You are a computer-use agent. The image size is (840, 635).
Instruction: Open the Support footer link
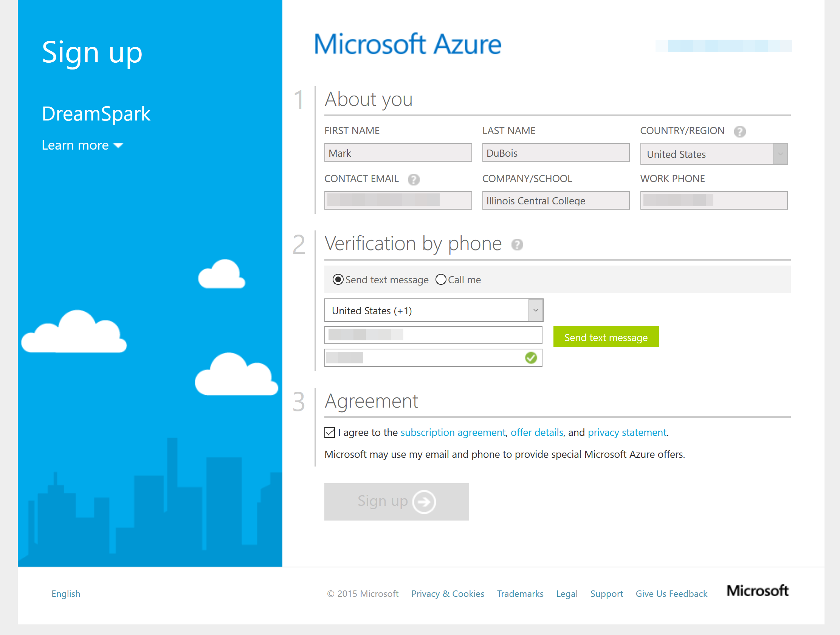click(606, 593)
